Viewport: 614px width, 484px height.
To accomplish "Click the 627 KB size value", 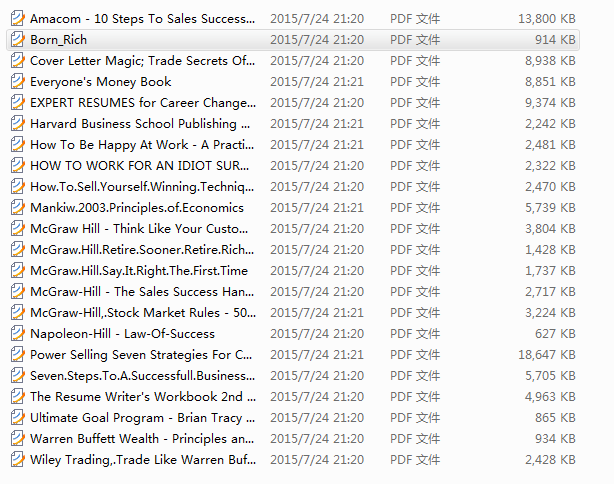I will [x=555, y=334].
